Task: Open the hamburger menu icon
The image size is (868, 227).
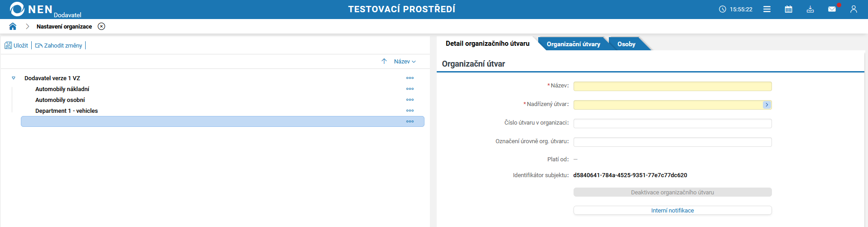Action: tap(767, 9)
